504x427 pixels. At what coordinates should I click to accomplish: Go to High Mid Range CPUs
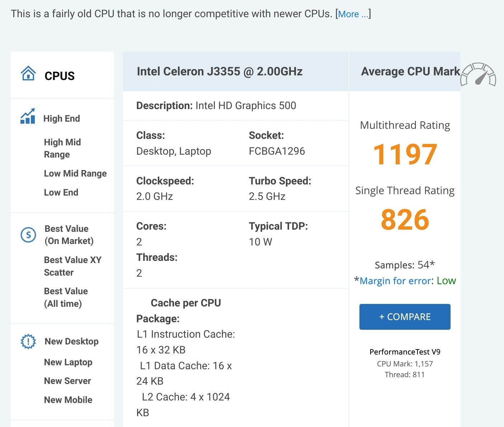coord(62,148)
